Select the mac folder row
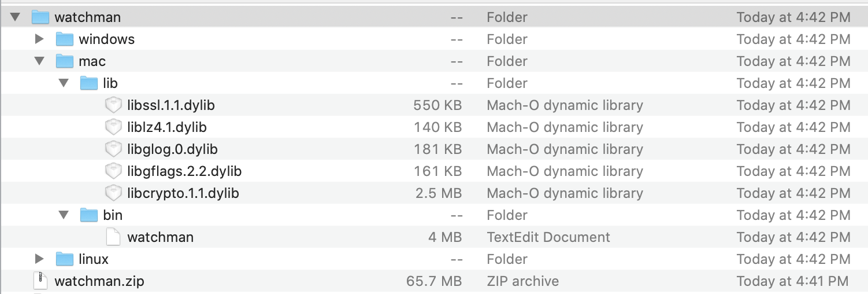This screenshot has width=868, height=294. point(434,61)
